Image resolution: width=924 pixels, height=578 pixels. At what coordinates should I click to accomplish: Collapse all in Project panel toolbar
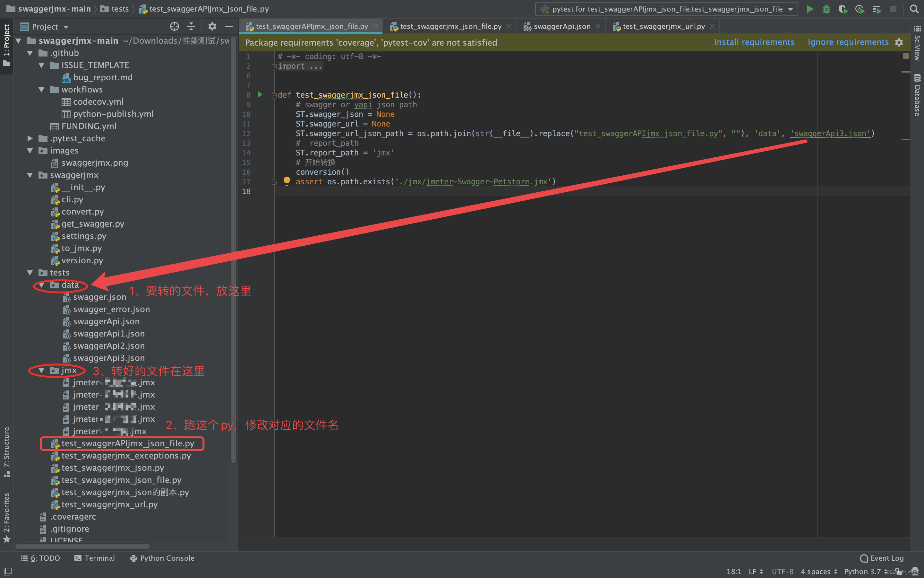pyautogui.click(x=191, y=26)
